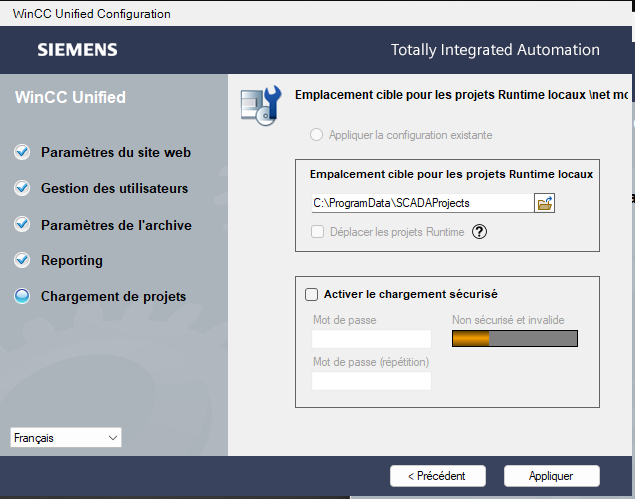Click the blue circle icon for Chargement de projets
The height and width of the screenshot is (499, 635).
pyautogui.click(x=22, y=296)
